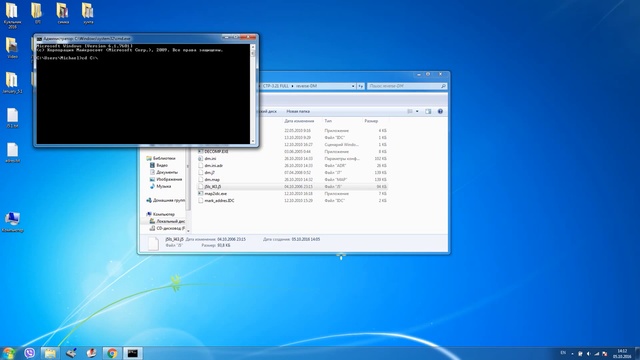
Task: Open Google Chrome from the taskbar
Action: [x=112, y=353]
